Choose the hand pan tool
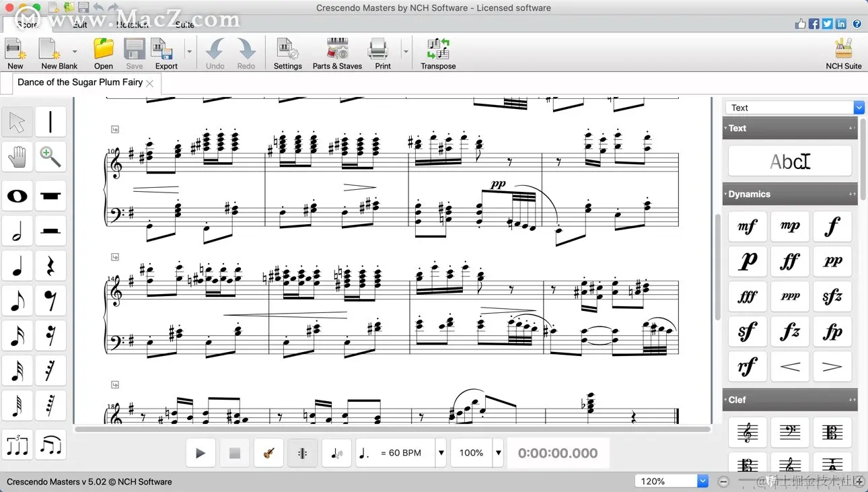This screenshot has width=868, height=492. tap(17, 157)
